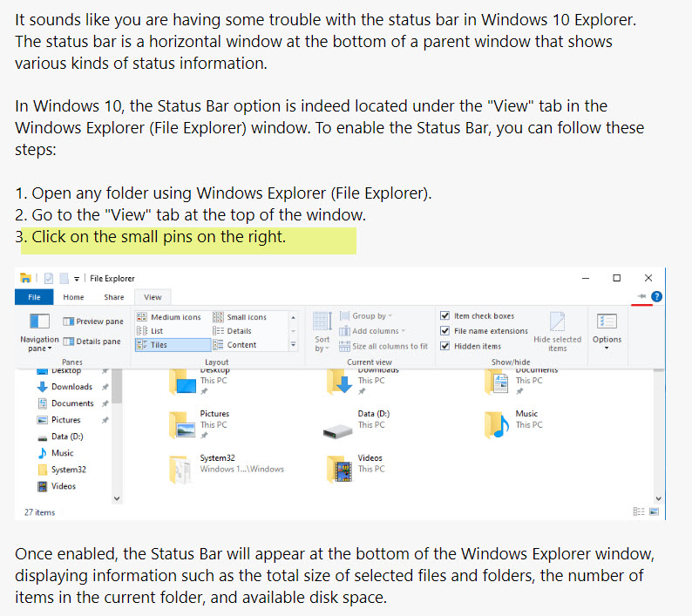Image resolution: width=692 pixels, height=616 pixels.
Task: Toggle Hidden items checkbox
Action: coord(444,346)
